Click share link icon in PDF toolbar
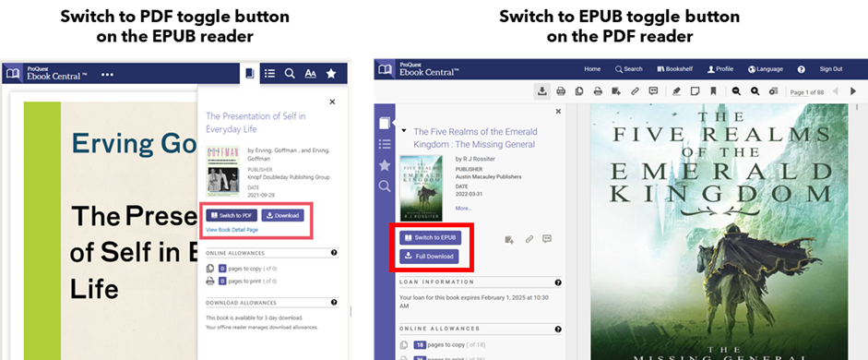Screen dimensions: 868x360 pyautogui.click(x=635, y=91)
